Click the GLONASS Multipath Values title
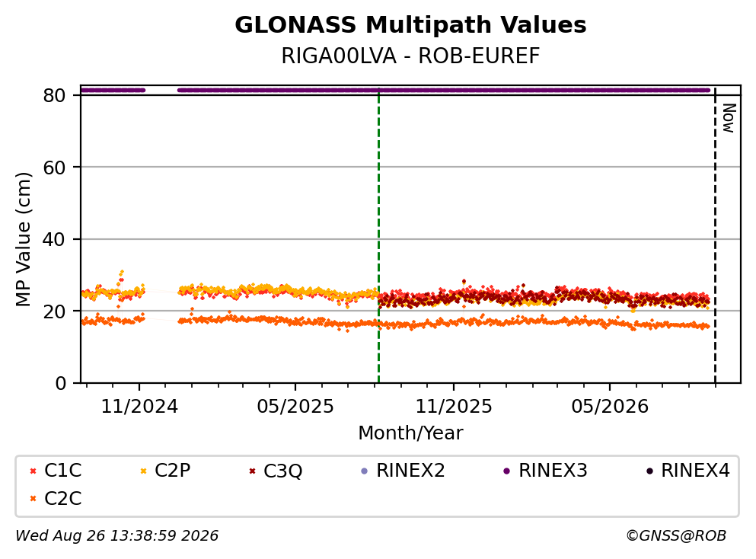This screenshot has width=756, height=559. [x=410, y=24]
